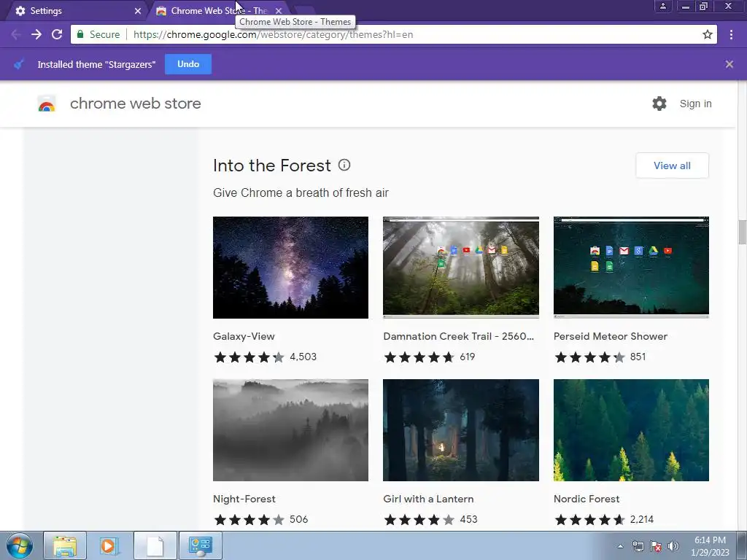Click the info icon beside Into the Forest
747x560 pixels.
pyautogui.click(x=344, y=166)
